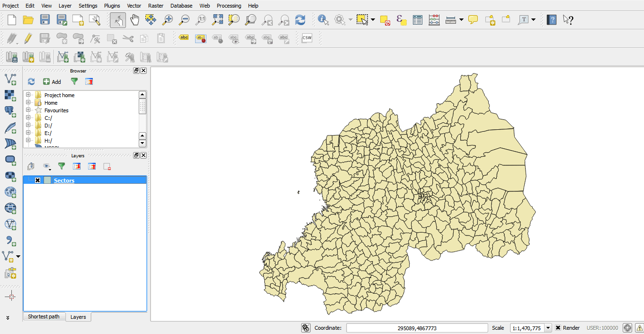Switch to the Layers tab at bottom

click(x=78, y=317)
